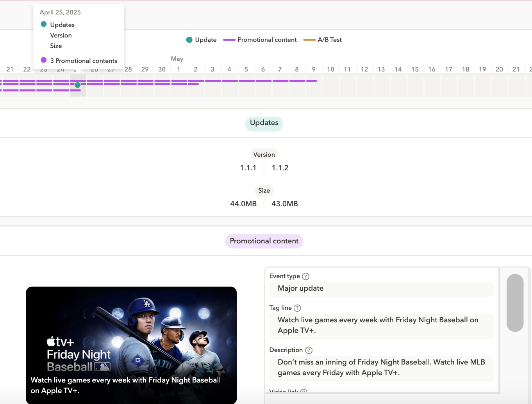Click the event details panel scrollbar
Viewport: 532px width, 404px height.
point(515,303)
